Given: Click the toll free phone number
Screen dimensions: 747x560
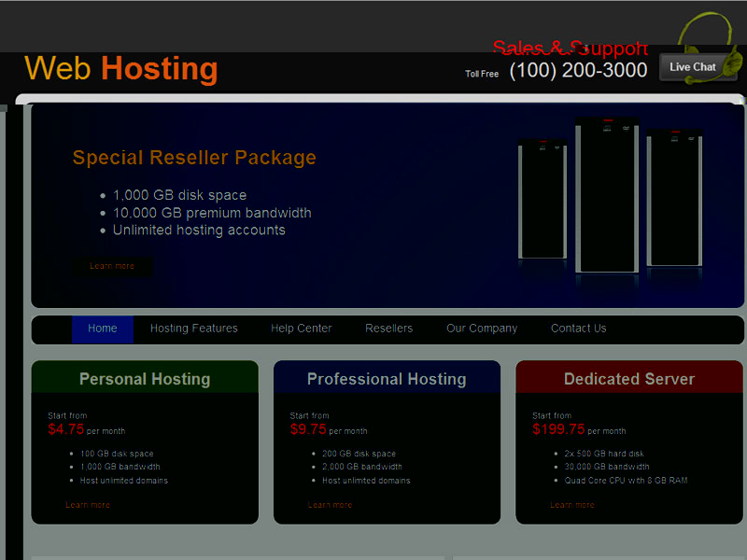Looking at the screenshot, I should click(x=578, y=70).
